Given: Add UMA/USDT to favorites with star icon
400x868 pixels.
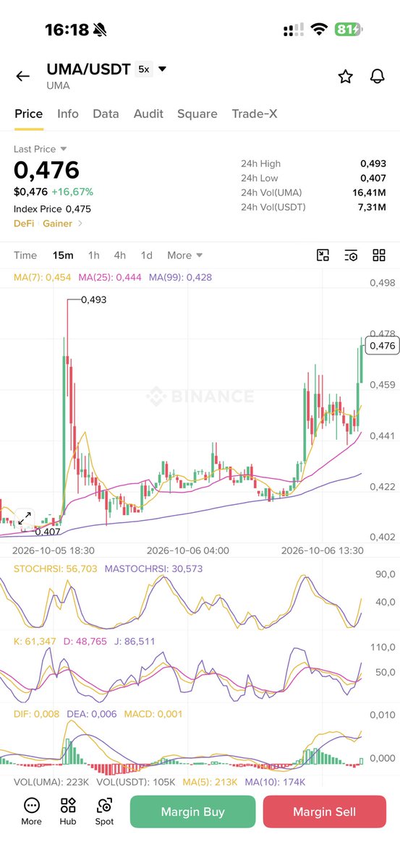Looking at the screenshot, I should tap(346, 76).
